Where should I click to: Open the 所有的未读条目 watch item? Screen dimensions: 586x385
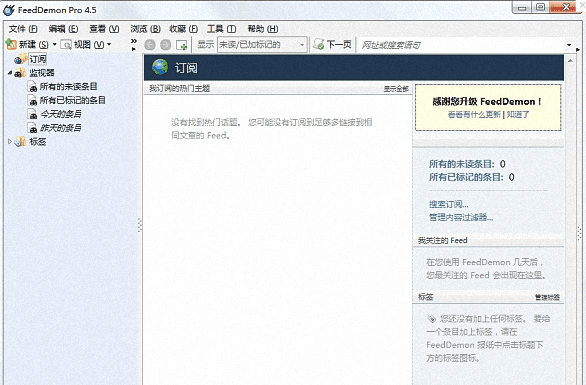(x=68, y=87)
